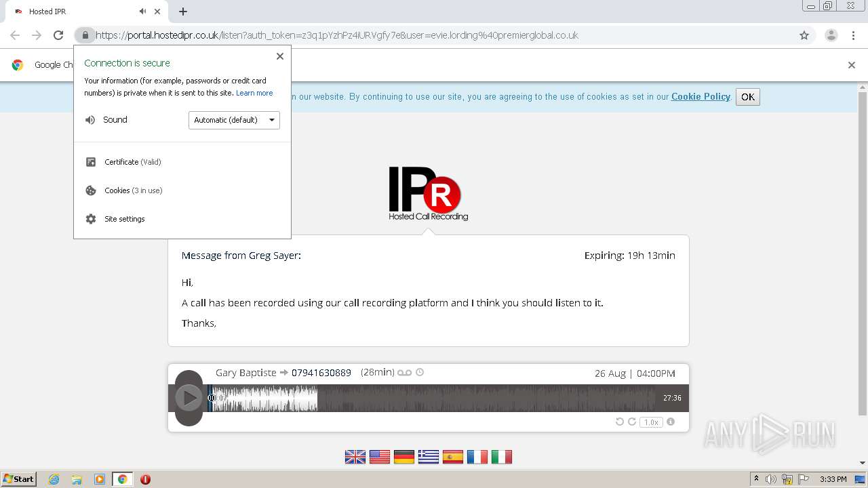Image resolution: width=868 pixels, height=488 pixels.
Task: Reload the page
Action: [x=58, y=35]
